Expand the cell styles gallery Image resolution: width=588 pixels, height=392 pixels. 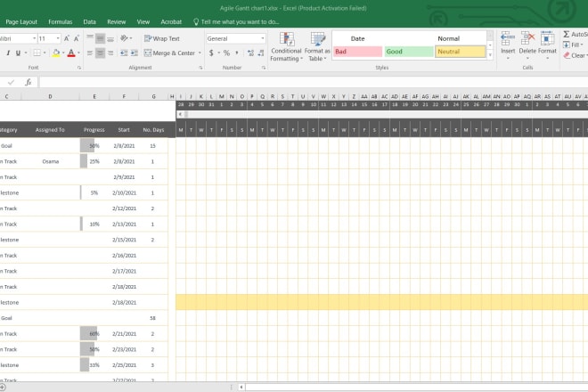(490, 55)
